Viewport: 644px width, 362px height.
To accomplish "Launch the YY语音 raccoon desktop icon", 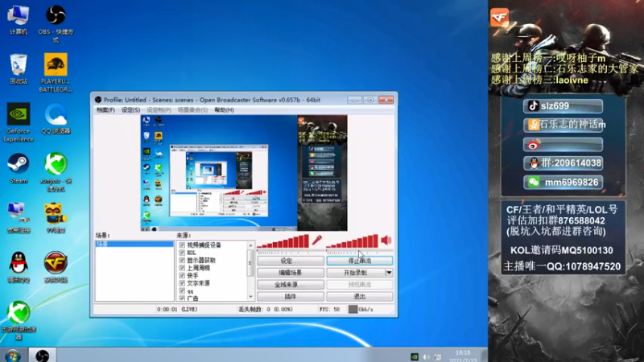I will click(56, 217).
